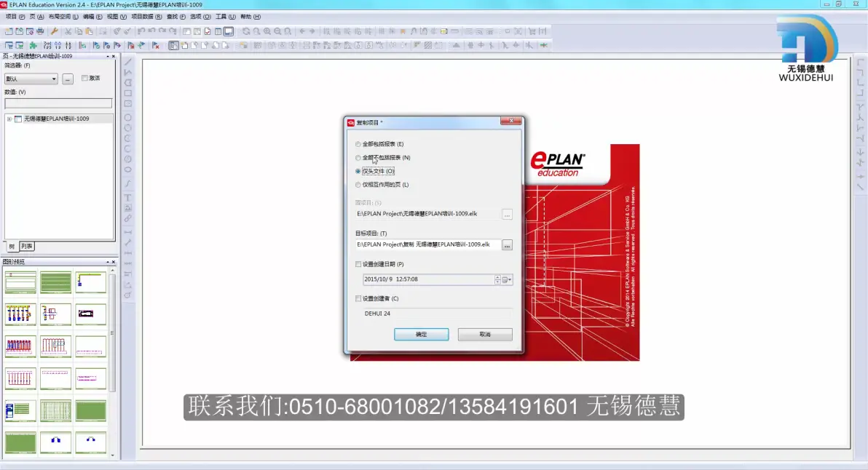Viewport: 868px width, 470px height.
Task: Open the 编辑 (E) menu
Action: pos(92,17)
